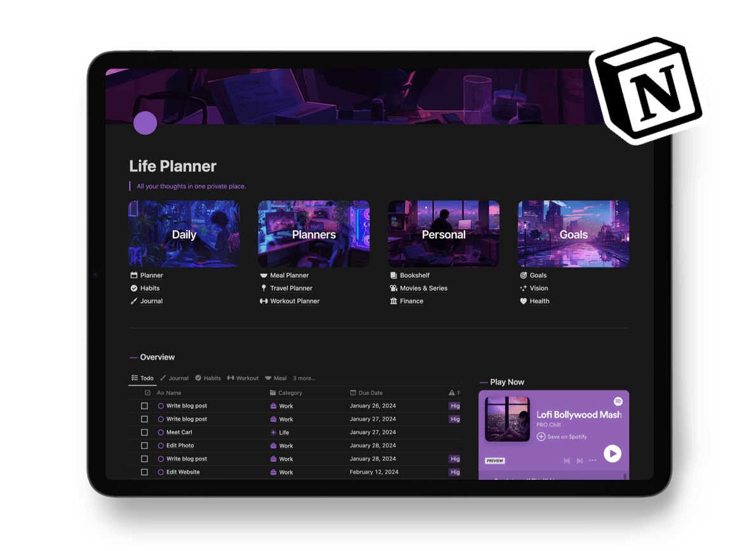Switch to the Todo tab

click(x=142, y=378)
